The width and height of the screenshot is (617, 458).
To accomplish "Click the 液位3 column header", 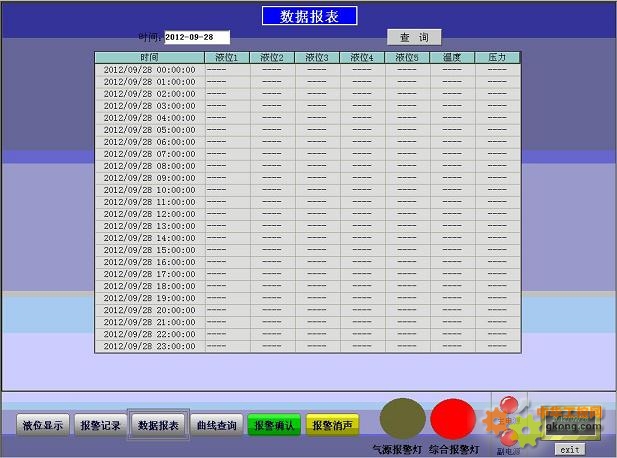I will [x=317, y=57].
